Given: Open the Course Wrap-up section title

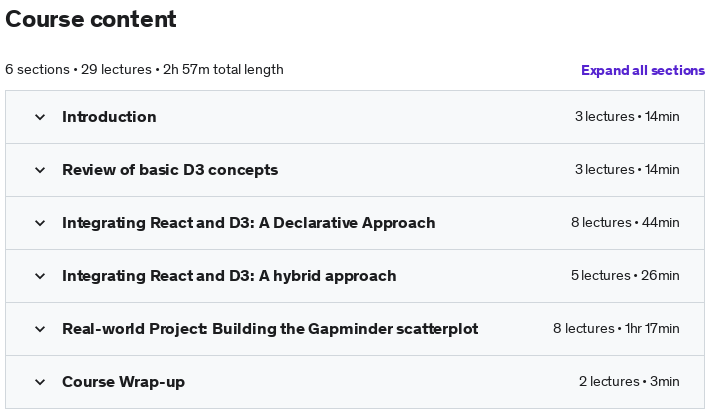Looking at the screenshot, I should tap(124, 382).
